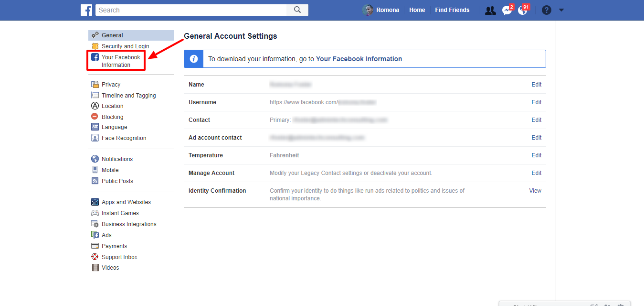
Task: Go to Home in the top bar
Action: tap(417, 10)
